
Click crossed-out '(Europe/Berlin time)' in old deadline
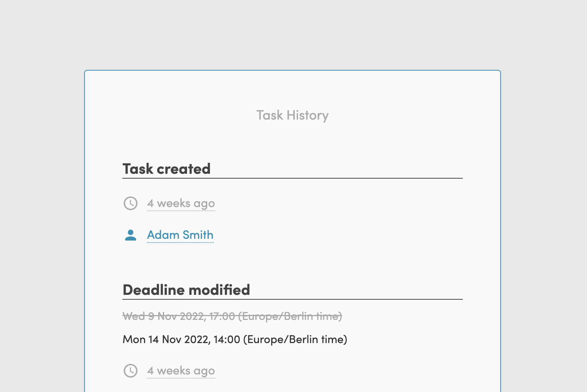pos(290,317)
